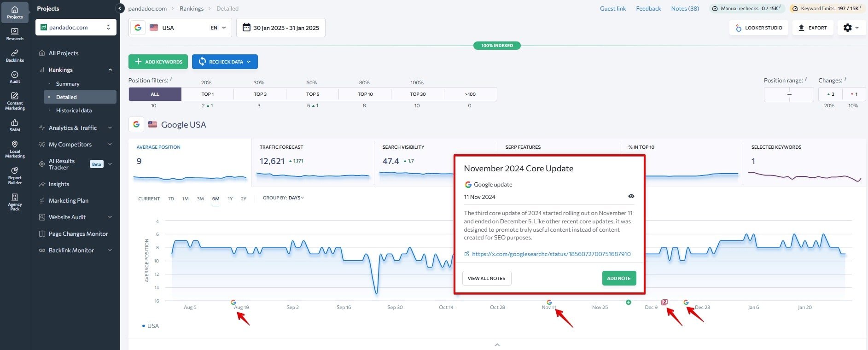Open the Research section icon
The height and width of the screenshot is (350, 868).
click(15, 31)
